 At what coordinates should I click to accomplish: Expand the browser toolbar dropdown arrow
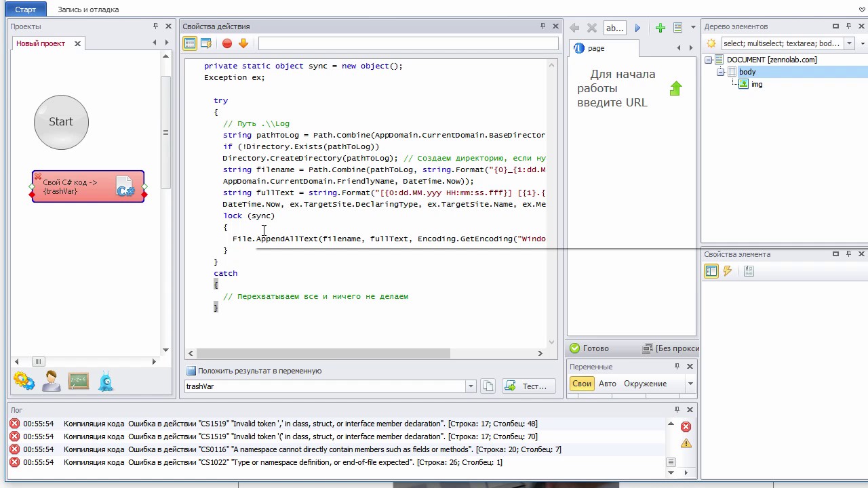693,28
